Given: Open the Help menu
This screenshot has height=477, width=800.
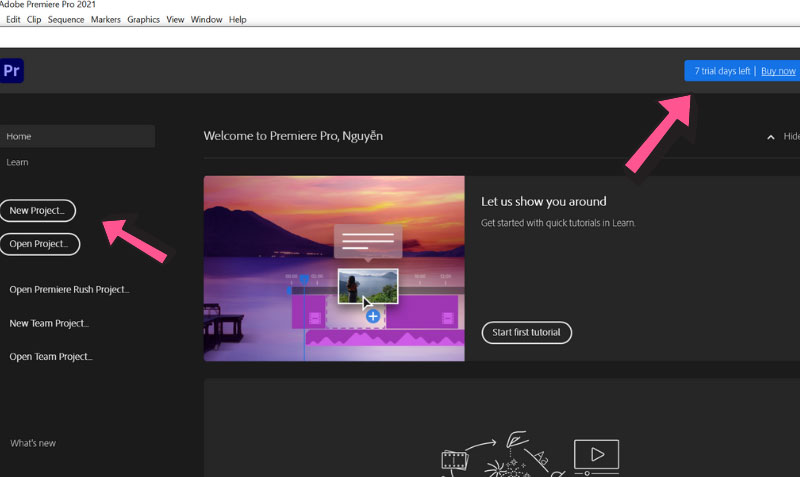Looking at the screenshot, I should pos(237,20).
